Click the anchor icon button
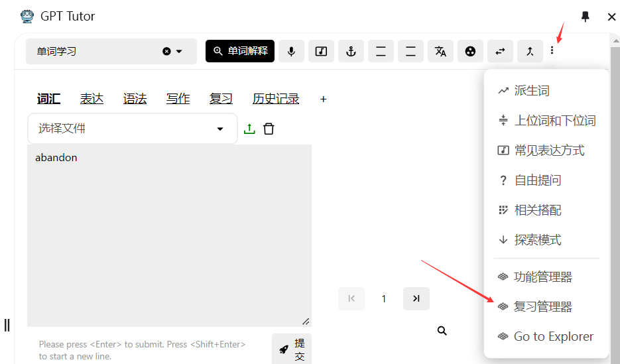Screen dimensions: 620x364 pyautogui.click(x=351, y=51)
